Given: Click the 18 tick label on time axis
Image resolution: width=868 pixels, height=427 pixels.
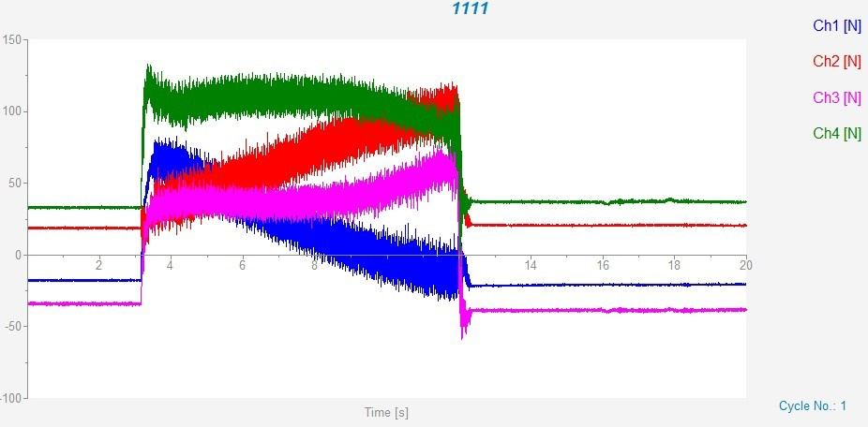Looking at the screenshot, I should point(674,265).
